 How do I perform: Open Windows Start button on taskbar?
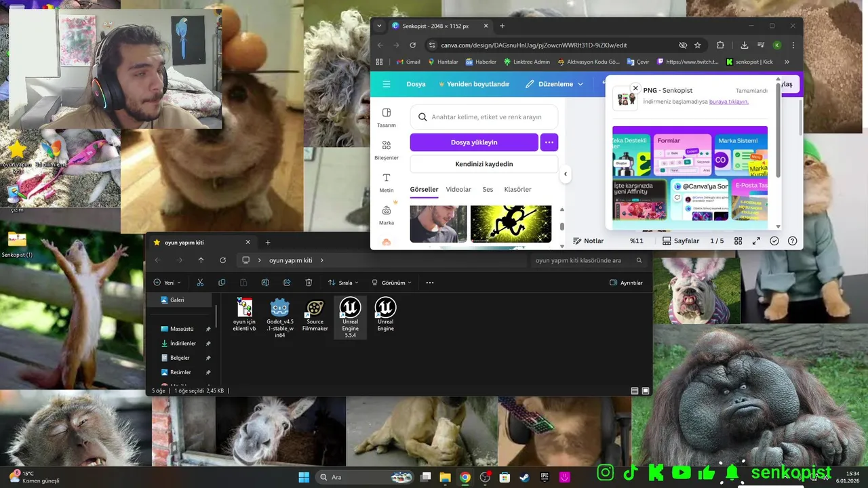click(304, 477)
